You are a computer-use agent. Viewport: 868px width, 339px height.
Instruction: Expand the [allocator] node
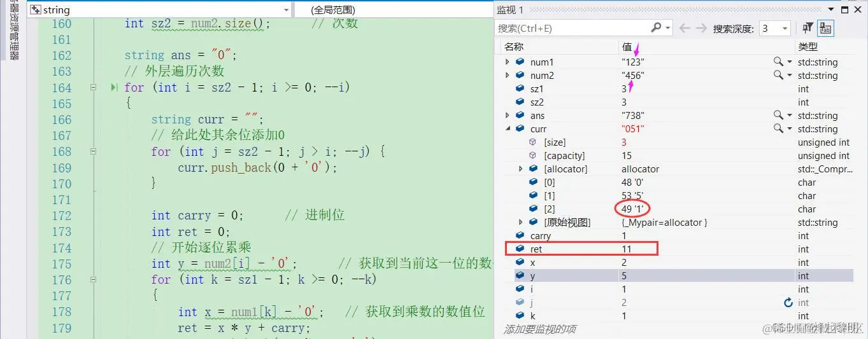pos(521,169)
